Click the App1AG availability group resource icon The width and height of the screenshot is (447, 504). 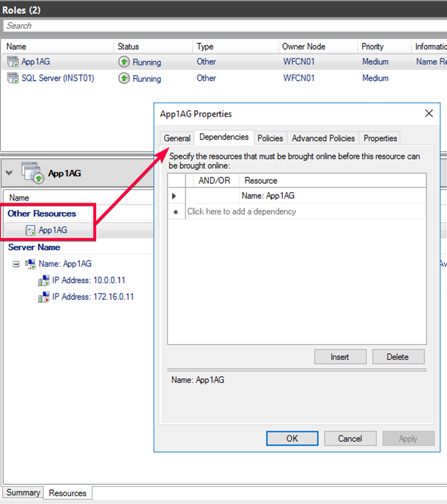31,230
